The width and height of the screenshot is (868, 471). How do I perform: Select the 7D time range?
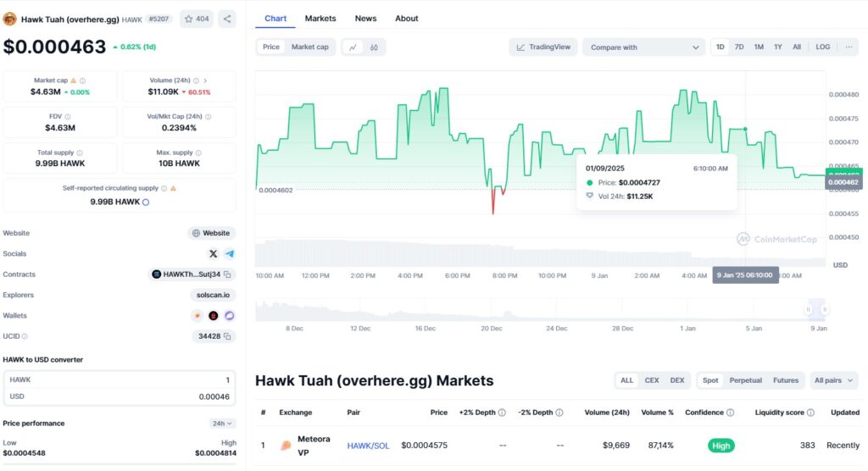[x=739, y=47]
